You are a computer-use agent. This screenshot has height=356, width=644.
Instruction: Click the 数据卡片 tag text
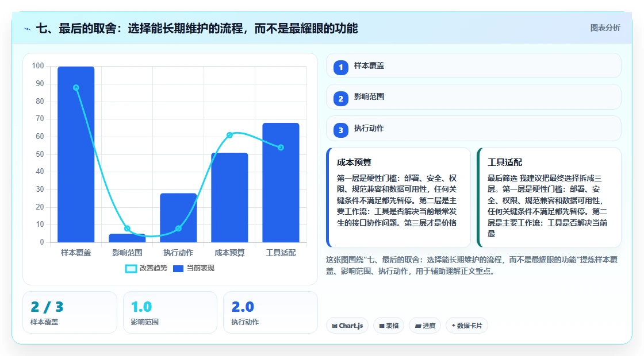tap(469, 326)
